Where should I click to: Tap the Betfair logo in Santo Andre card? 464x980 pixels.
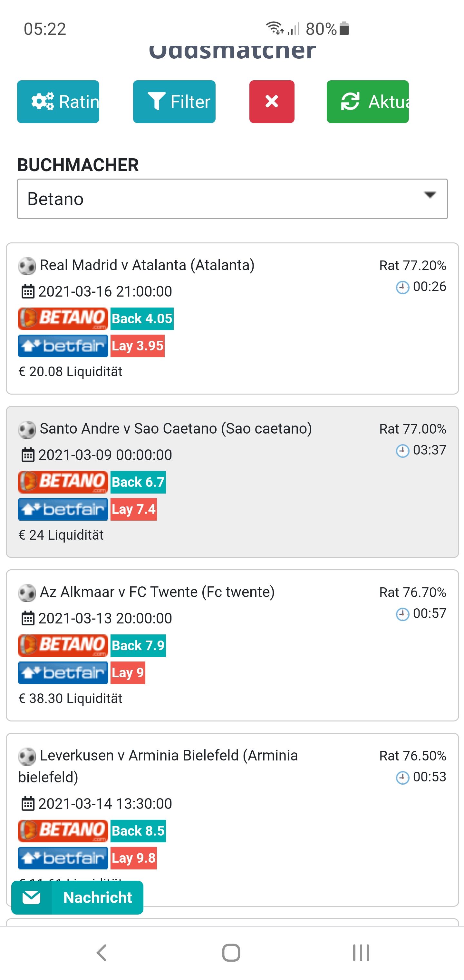click(63, 509)
